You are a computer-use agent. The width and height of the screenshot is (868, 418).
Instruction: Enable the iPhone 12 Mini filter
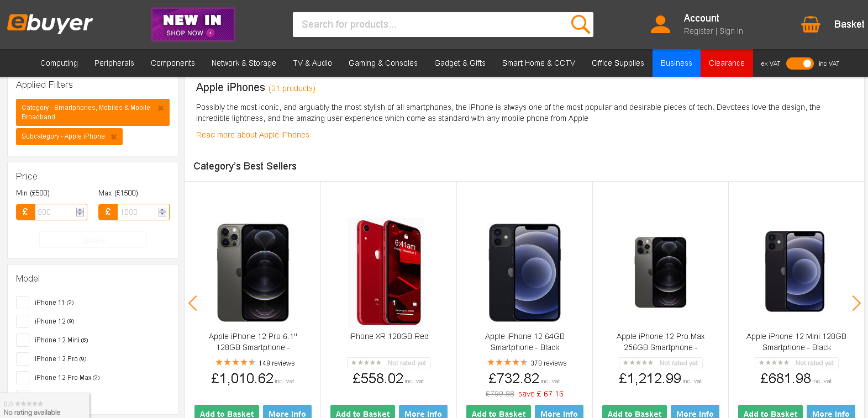23,340
